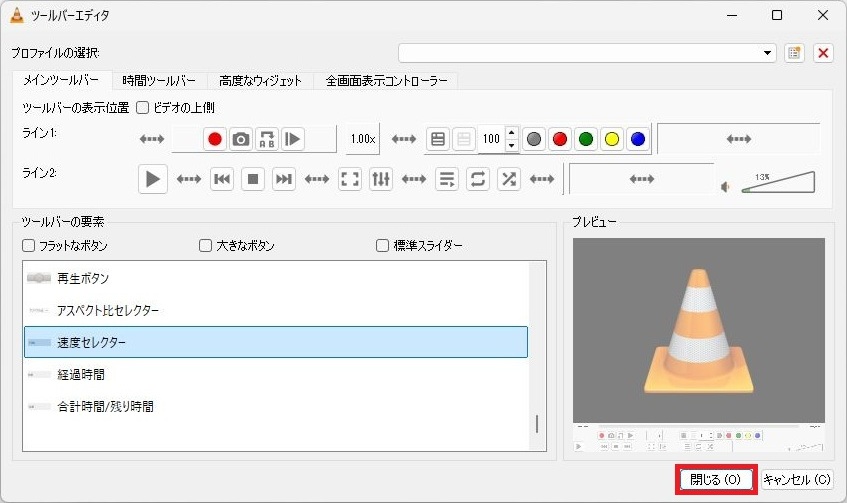Viewport: 847px width, 503px height.
Task: Click the 閉じる (O) button
Action: (715, 480)
